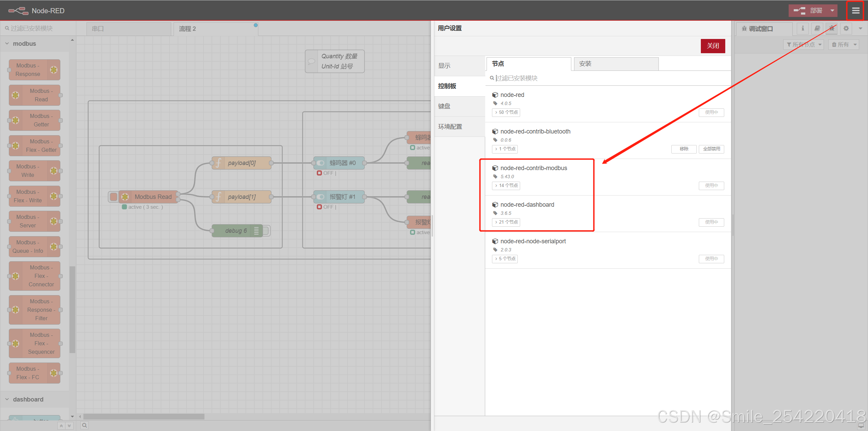Screen dimensions: 868x431
Task: Select the payload[0] function node
Action: pyautogui.click(x=241, y=163)
